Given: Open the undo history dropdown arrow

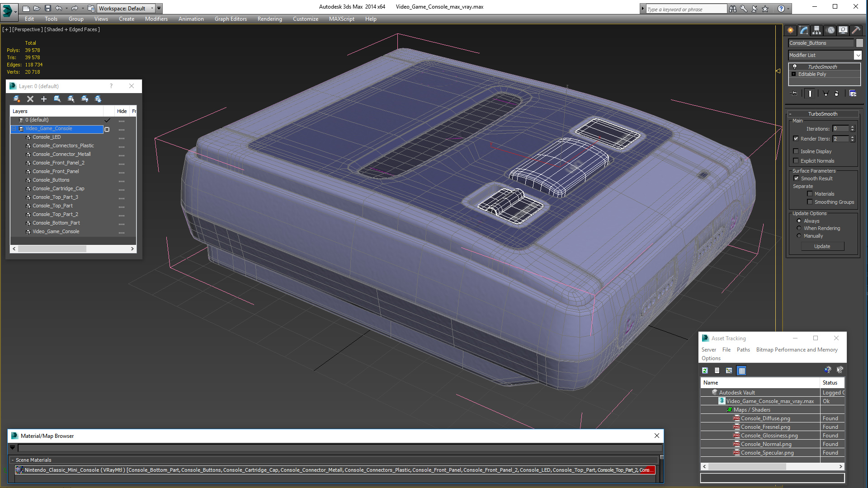Looking at the screenshot, I should (x=66, y=8).
